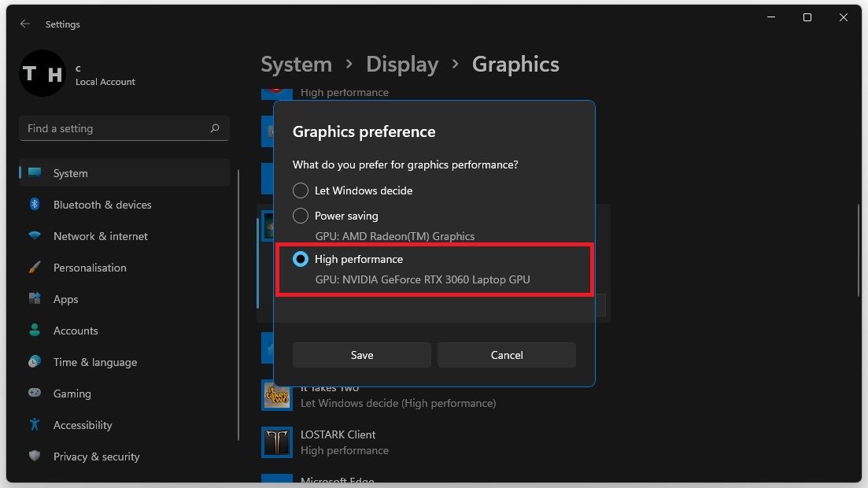Select the Let Windows decide (High performance) entry
The image size is (868, 488).
tap(398, 403)
